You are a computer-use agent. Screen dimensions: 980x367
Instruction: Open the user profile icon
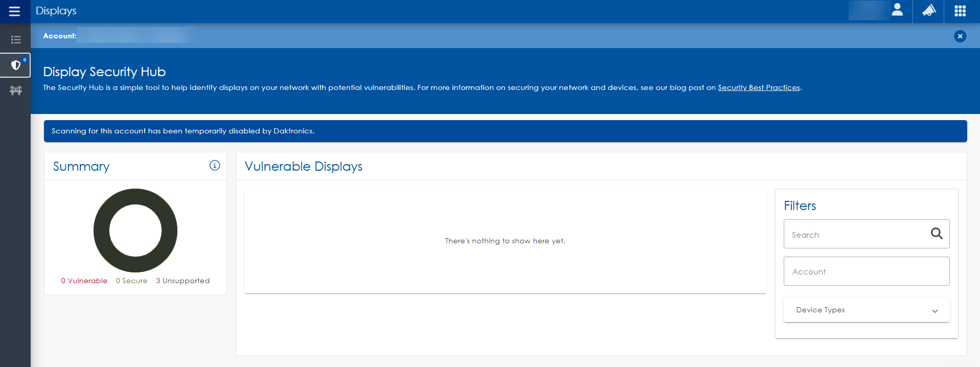897,11
